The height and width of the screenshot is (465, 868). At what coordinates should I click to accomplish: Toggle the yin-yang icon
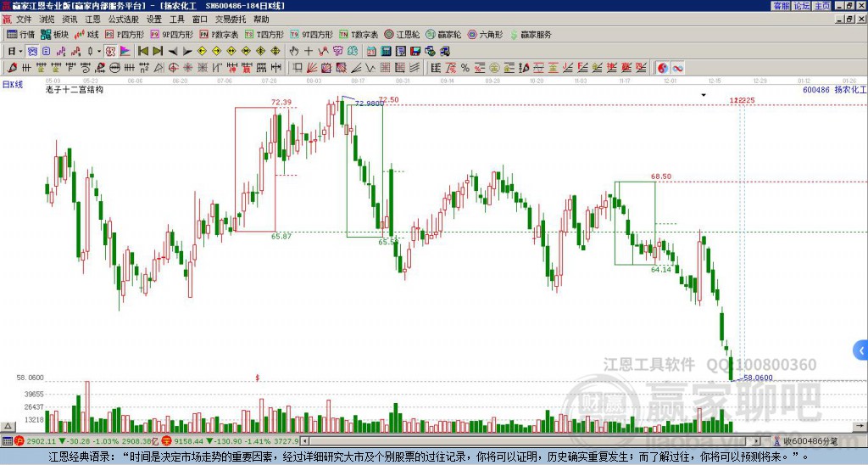click(663, 68)
